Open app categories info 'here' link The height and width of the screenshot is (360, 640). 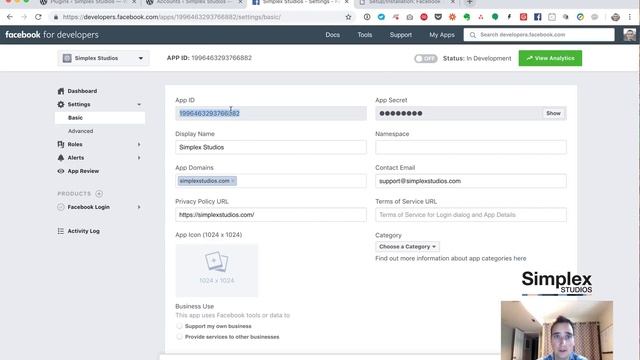click(520, 258)
